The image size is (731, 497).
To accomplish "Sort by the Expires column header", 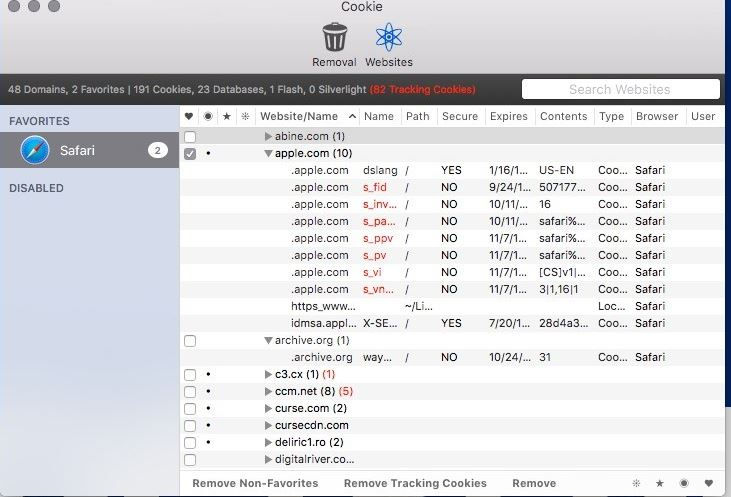I will pos(509,116).
